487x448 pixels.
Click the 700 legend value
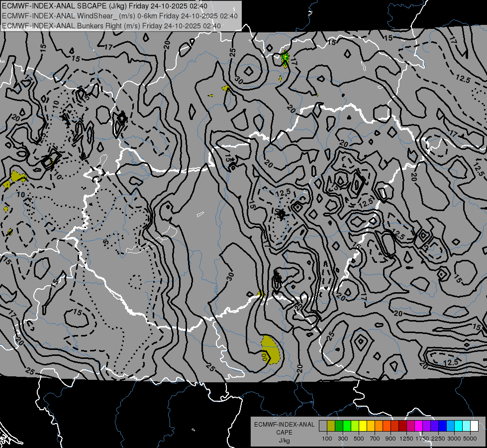375,439
